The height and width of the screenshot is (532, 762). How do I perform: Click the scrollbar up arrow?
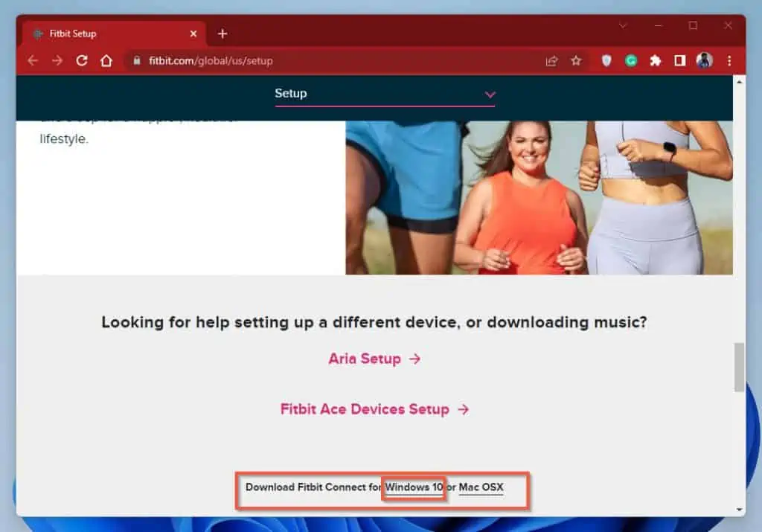point(739,82)
